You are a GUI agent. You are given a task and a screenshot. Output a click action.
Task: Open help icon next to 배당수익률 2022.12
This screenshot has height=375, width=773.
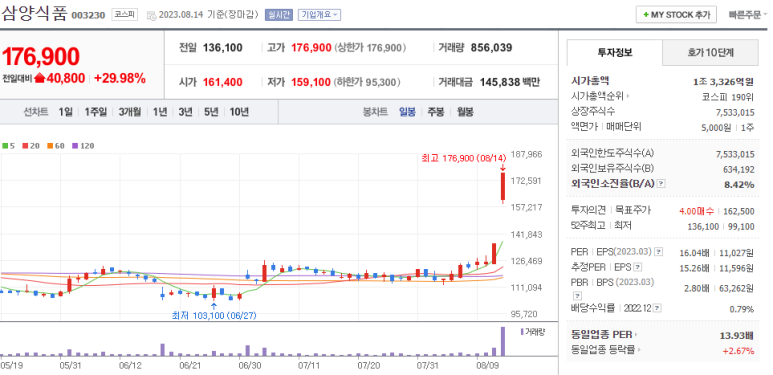point(657,308)
